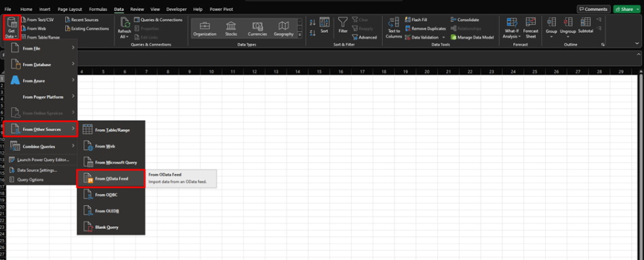Image resolution: width=644 pixels, height=260 pixels.
Task: Open the File tab
Action: pos(8,9)
